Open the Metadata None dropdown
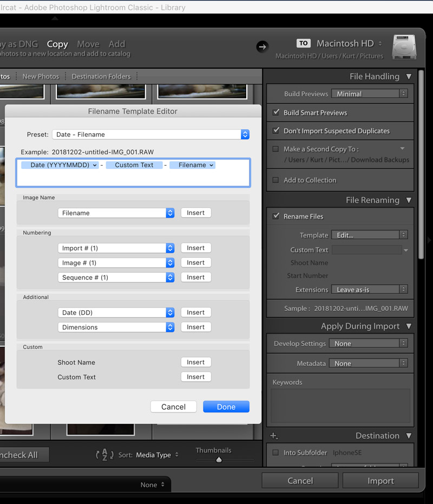Image resolution: width=433 pixels, height=504 pixels. tap(369, 364)
